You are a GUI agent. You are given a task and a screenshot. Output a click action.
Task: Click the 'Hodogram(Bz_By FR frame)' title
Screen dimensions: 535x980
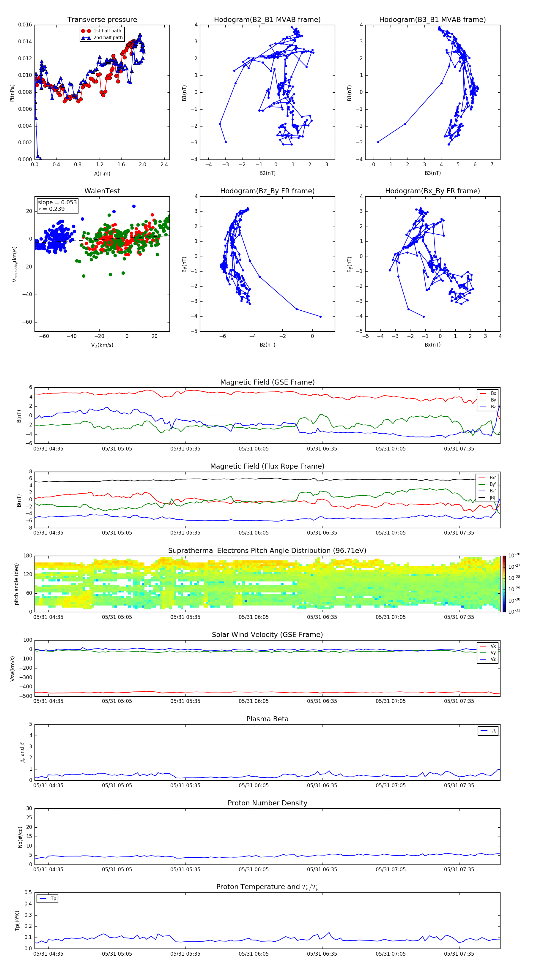[x=267, y=191]
